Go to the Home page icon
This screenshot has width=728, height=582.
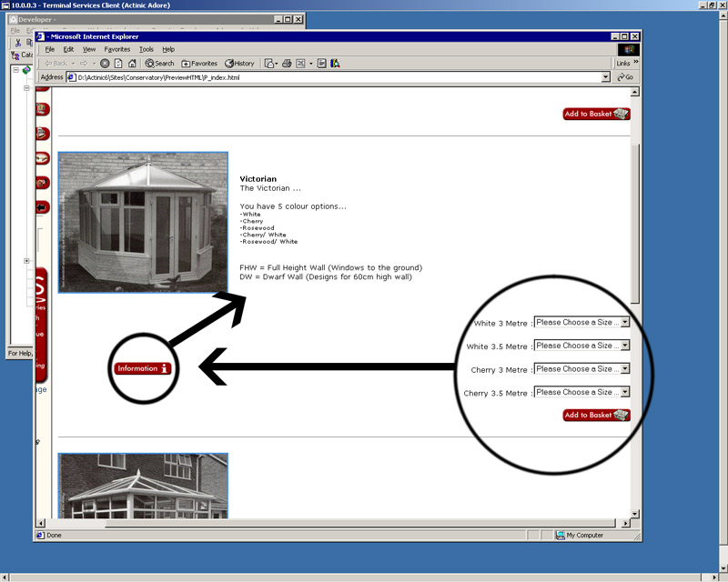tap(132, 64)
